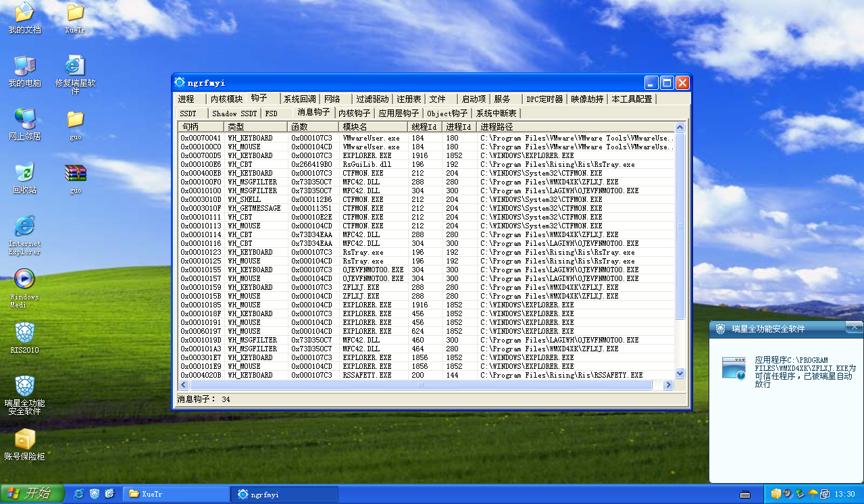Image resolution: width=864 pixels, height=504 pixels.
Task: Click the 开始 Start button
Action: pyautogui.click(x=32, y=494)
